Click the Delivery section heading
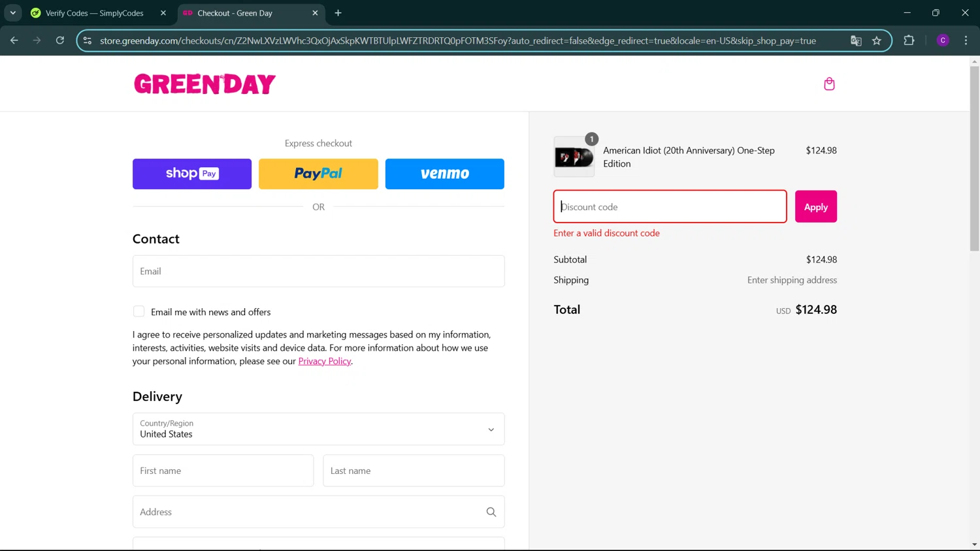Image resolution: width=980 pixels, height=551 pixels. (157, 396)
